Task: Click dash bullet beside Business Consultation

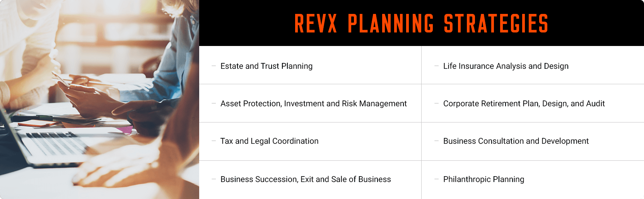Action: pos(436,141)
